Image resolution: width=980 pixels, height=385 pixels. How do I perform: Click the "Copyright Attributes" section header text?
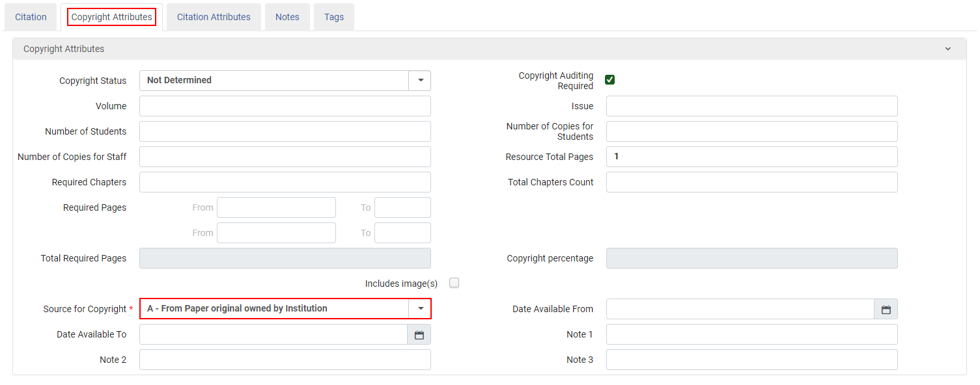pyautogui.click(x=64, y=49)
